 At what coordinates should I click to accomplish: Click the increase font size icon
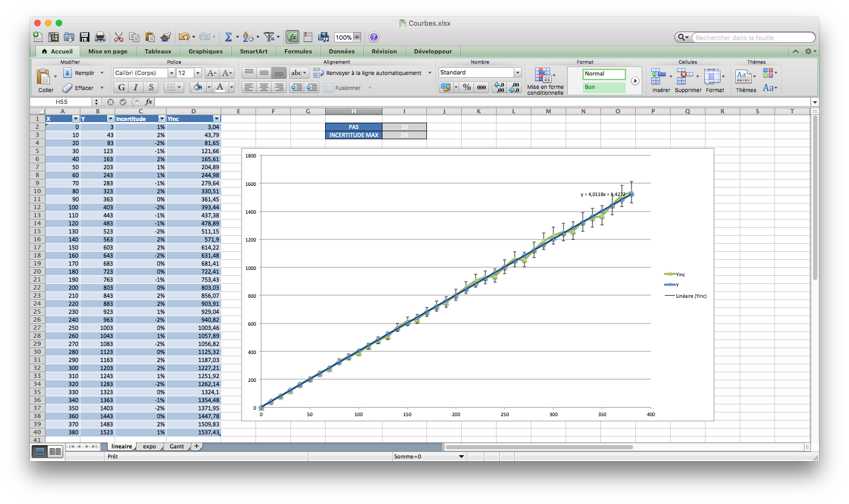(x=212, y=73)
